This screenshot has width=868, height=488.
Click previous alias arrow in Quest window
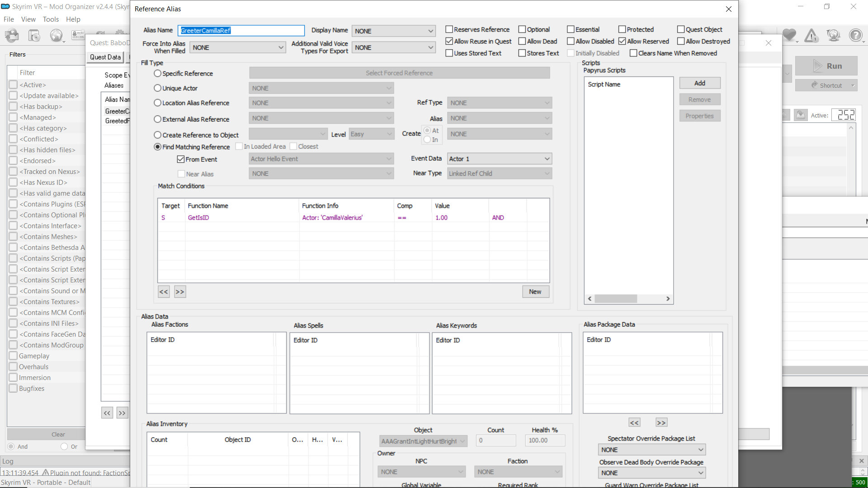(107, 413)
